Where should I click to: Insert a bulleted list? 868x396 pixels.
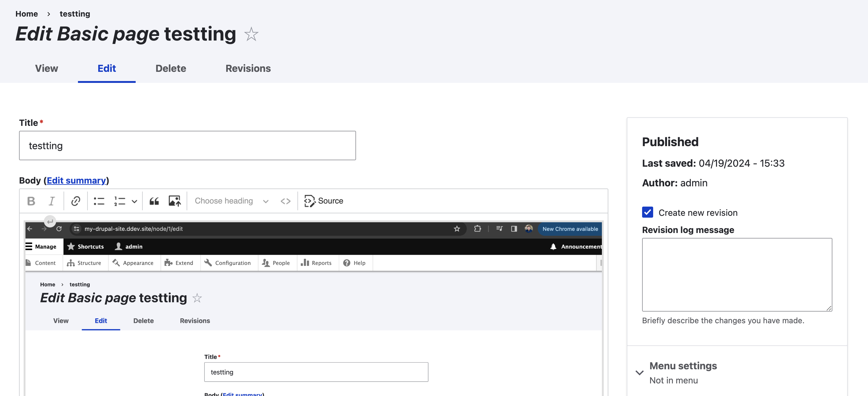(99, 201)
